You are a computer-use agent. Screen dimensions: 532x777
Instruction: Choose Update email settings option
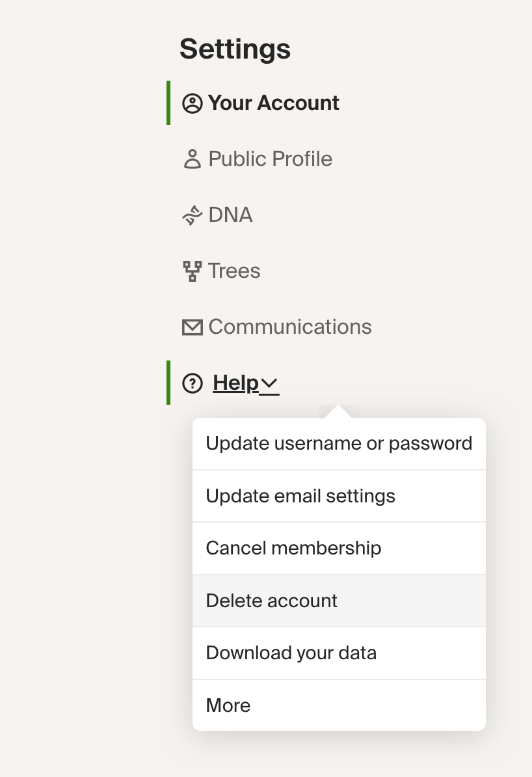click(339, 496)
